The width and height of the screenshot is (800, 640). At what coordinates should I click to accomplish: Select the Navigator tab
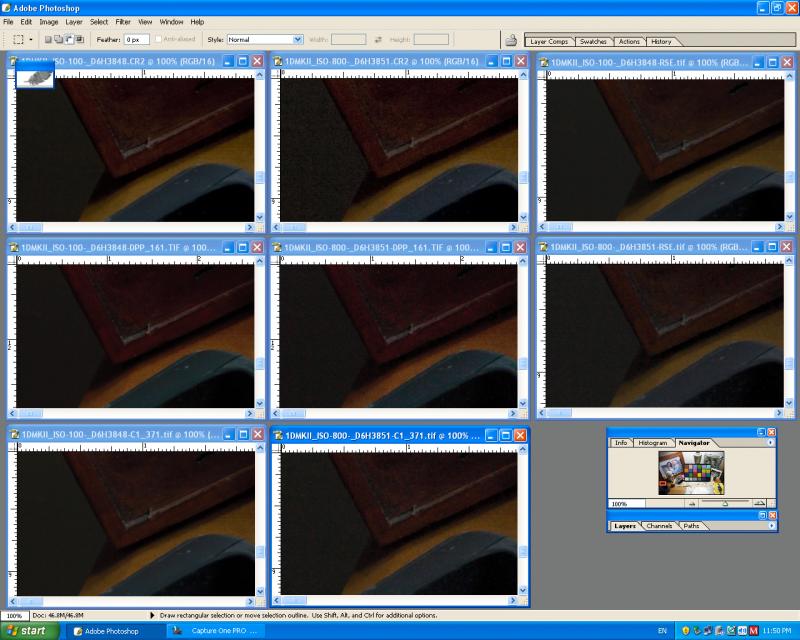pos(693,442)
